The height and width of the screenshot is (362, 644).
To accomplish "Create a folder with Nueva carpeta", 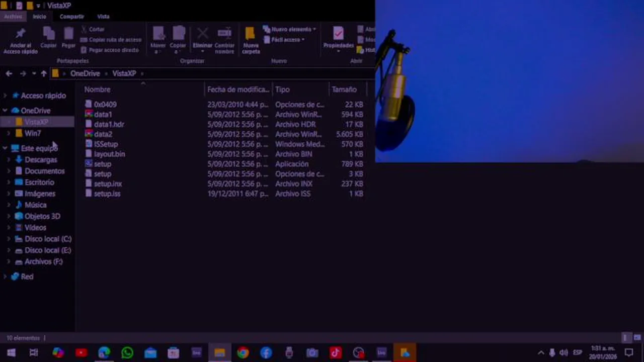I will pyautogui.click(x=251, y=40).
